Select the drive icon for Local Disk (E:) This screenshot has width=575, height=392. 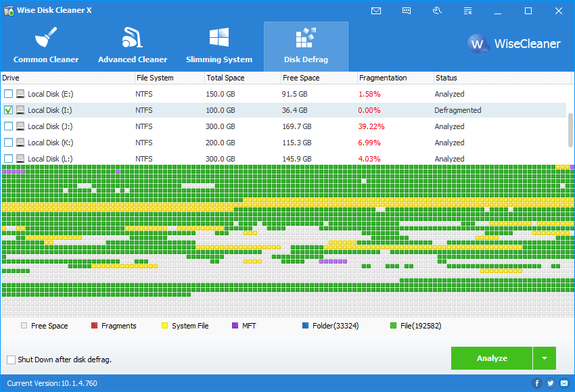pyautogui.click(x=20, y=94)
